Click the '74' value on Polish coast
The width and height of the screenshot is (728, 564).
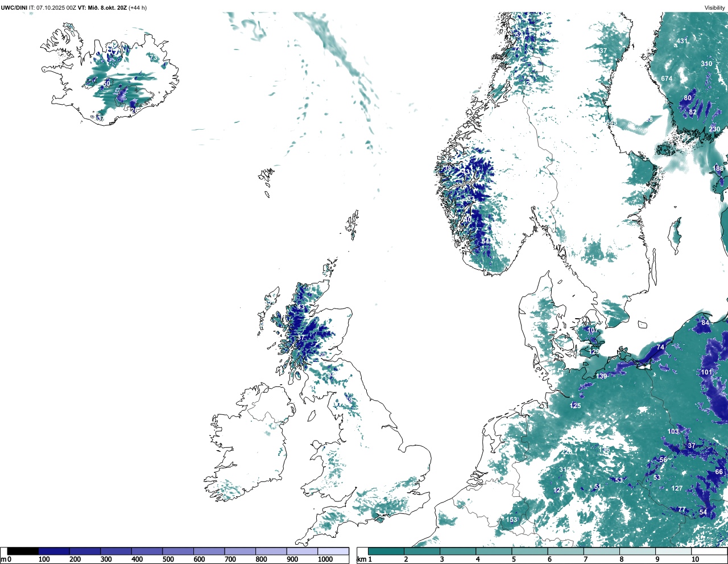pos(660,347)
